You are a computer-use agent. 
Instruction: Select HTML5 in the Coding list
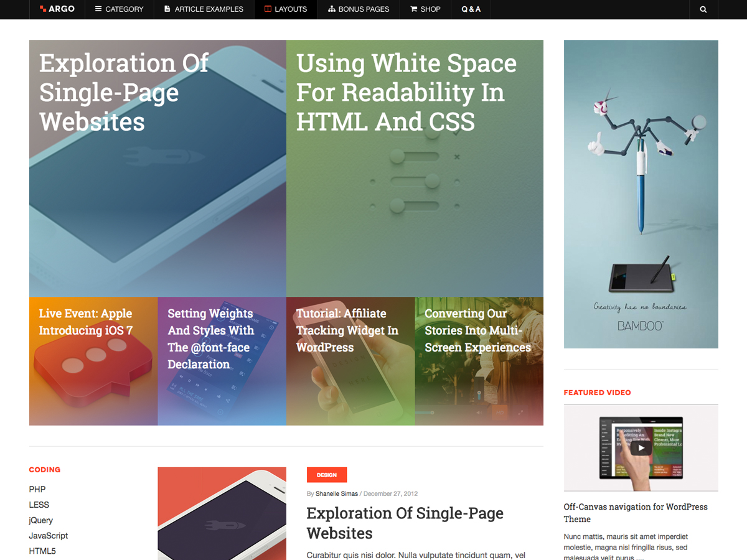click(42, 551)
